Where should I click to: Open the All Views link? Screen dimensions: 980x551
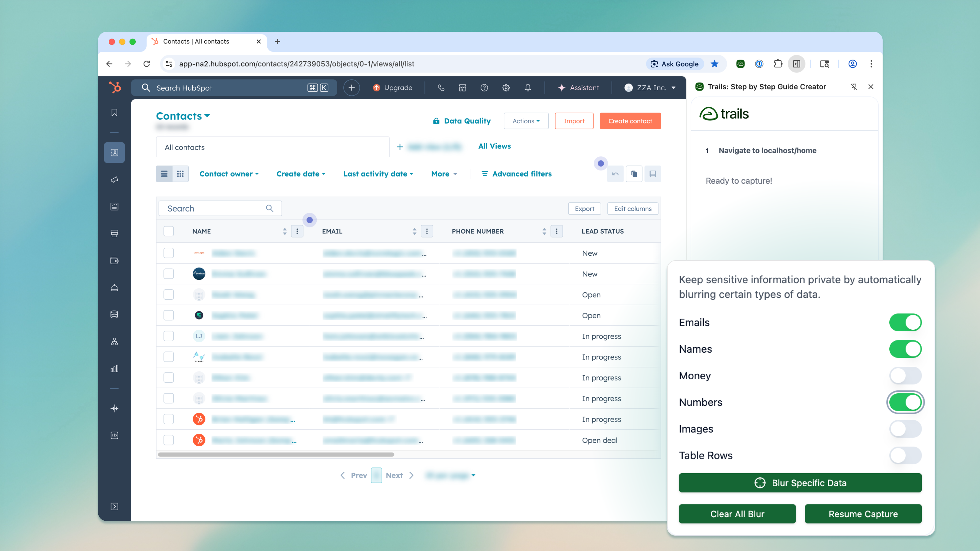494,146
